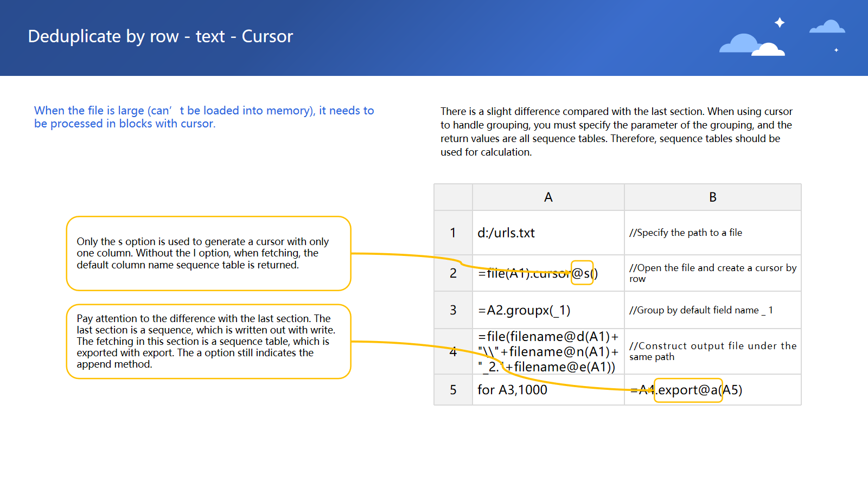Click the small cloud at top right
This screenshot has width=868, height=488.
coord(827,27)
